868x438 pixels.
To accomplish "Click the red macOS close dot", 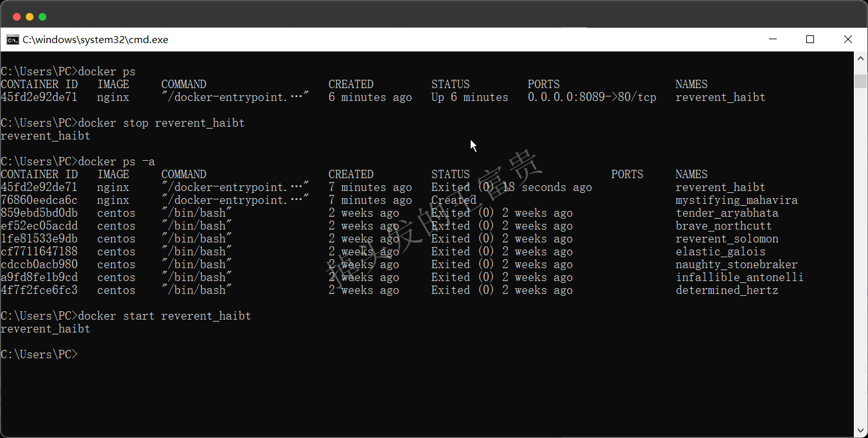I will click(17, 17).
